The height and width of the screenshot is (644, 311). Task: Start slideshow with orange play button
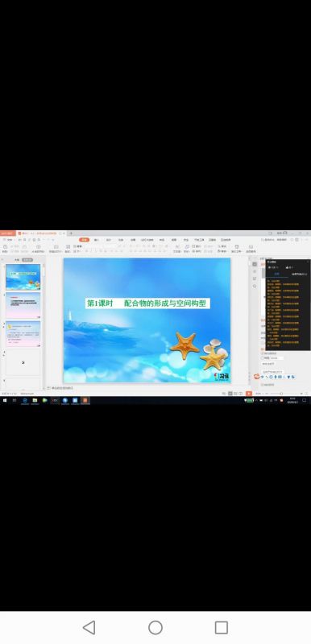(x=249, y=394)
